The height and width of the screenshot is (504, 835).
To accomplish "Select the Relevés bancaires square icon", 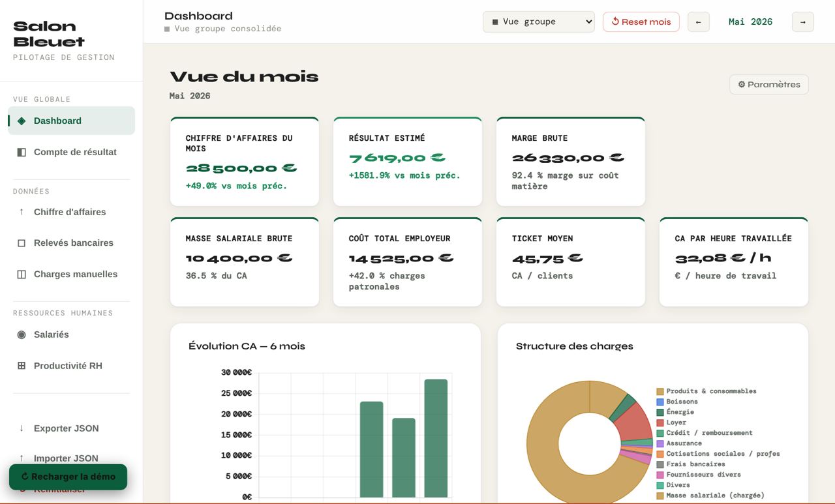I will [x=22, y=243].
